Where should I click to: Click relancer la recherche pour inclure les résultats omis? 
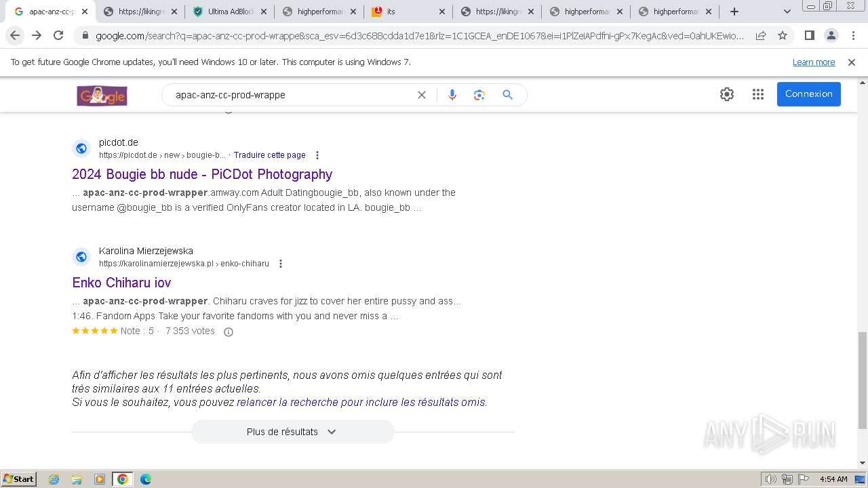pyautogui.click(x=361, y=402)
